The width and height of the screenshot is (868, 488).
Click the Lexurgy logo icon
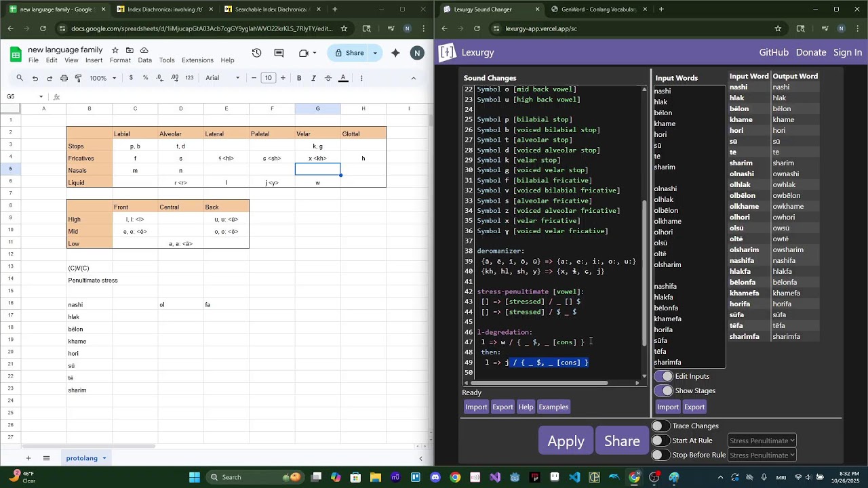(x=447, y=52)
